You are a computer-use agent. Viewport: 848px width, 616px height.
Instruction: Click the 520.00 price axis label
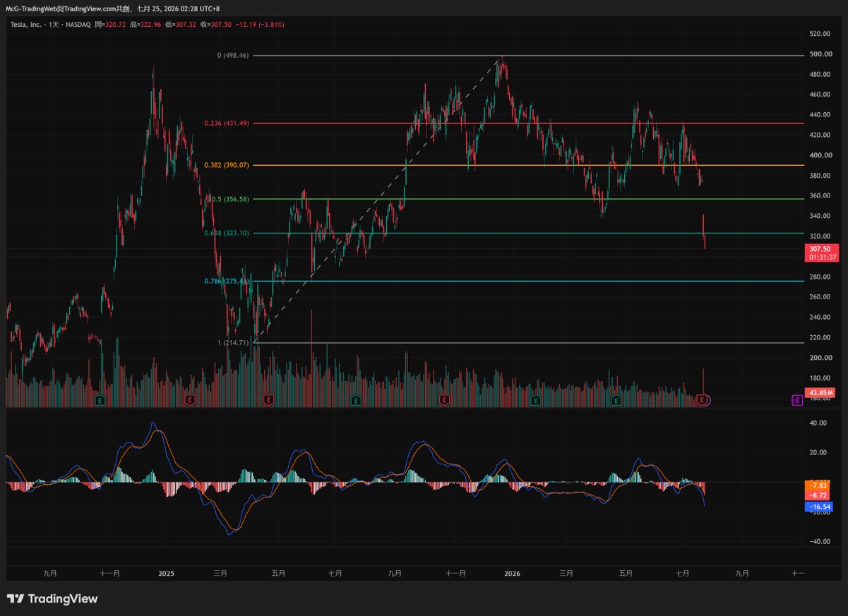pyautogui.click(x=819, y=34)
